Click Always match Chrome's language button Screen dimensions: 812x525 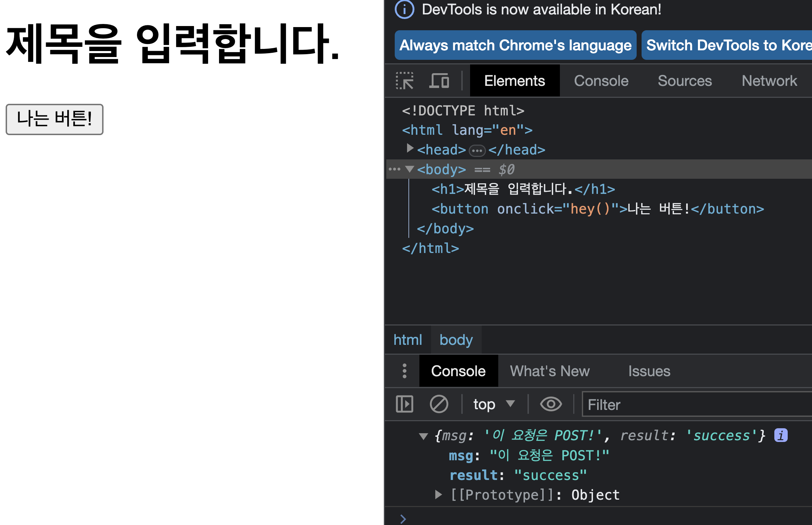[x=516, y=45]
